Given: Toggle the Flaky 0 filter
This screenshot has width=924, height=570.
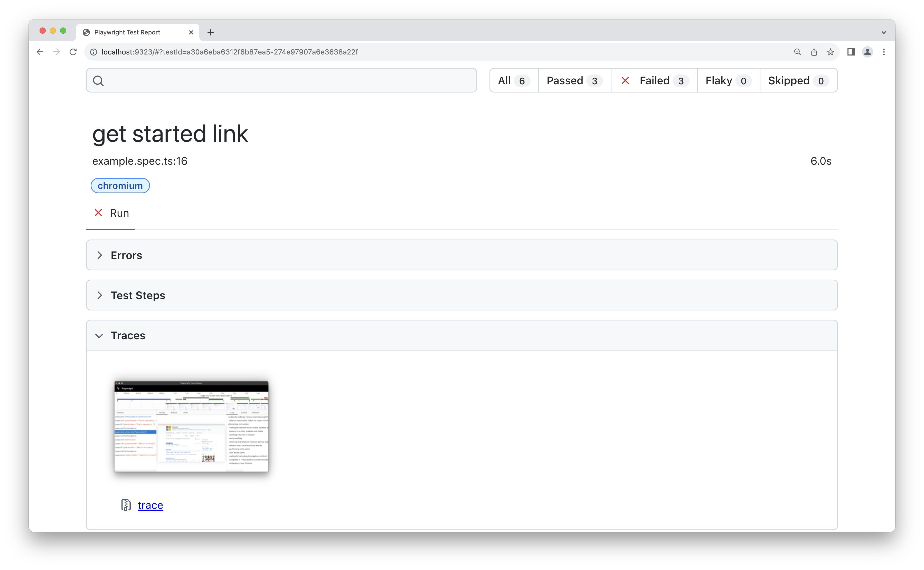Looking at the screenshot, I should click(x=727, y=80).
